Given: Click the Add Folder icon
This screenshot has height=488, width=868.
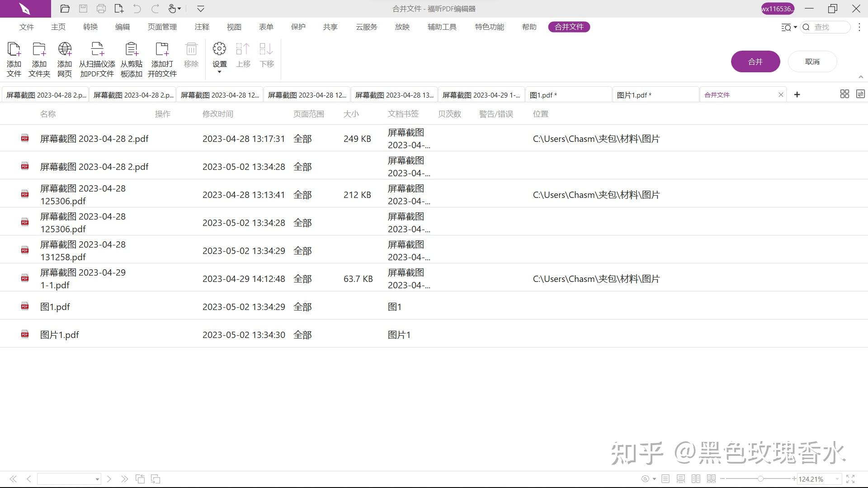Looking at the screenshot, I should pyautogui.click(x=39, y=49).
